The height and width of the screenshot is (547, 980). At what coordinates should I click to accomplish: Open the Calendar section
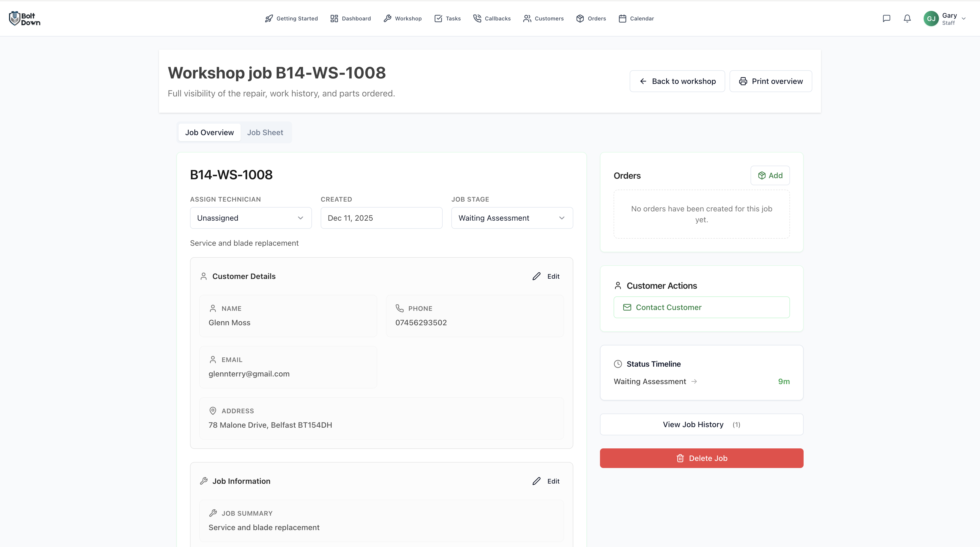[x=636, y=18]
